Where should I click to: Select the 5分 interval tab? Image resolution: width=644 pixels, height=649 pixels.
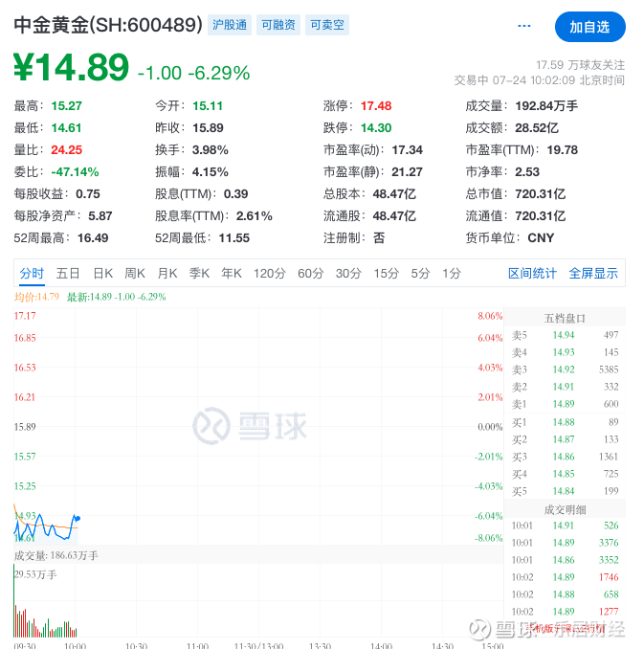(x=420, y=274)
